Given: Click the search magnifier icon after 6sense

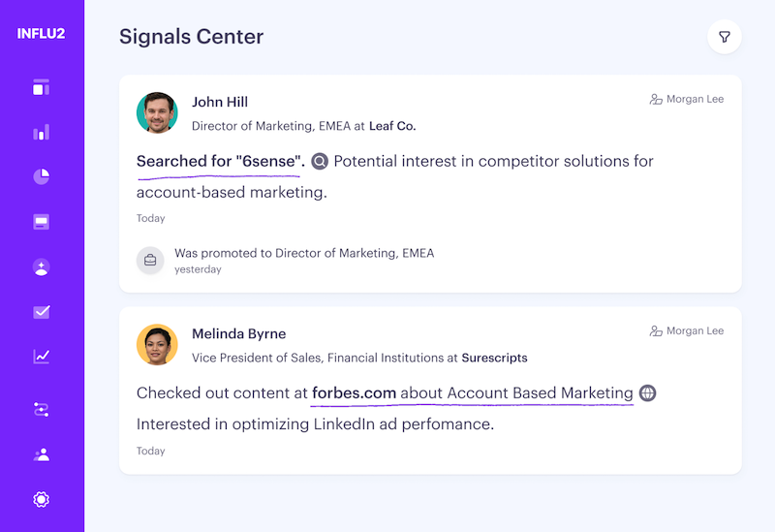Looking at the screenshot, I should point(320,162).
